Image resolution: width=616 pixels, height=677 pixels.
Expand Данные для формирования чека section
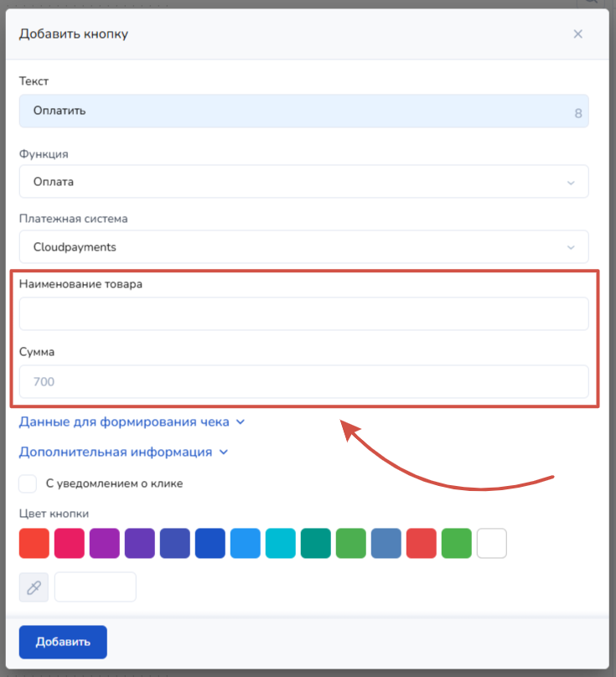(x=132, y=422)
